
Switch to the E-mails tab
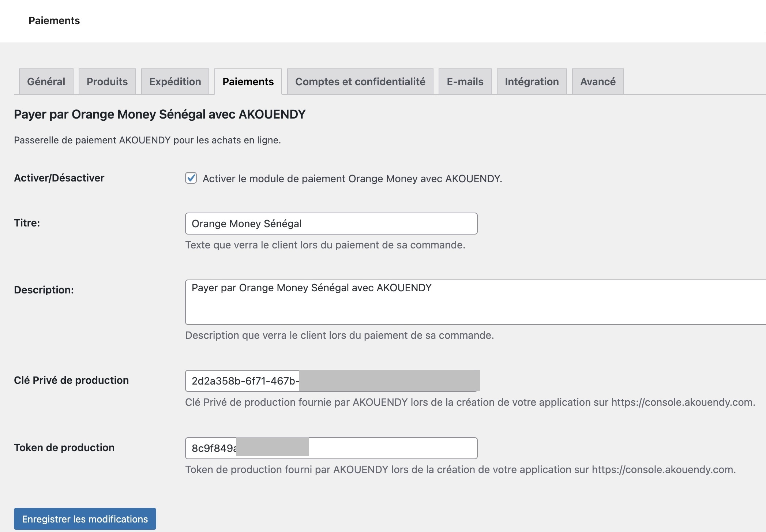(465, 82)
